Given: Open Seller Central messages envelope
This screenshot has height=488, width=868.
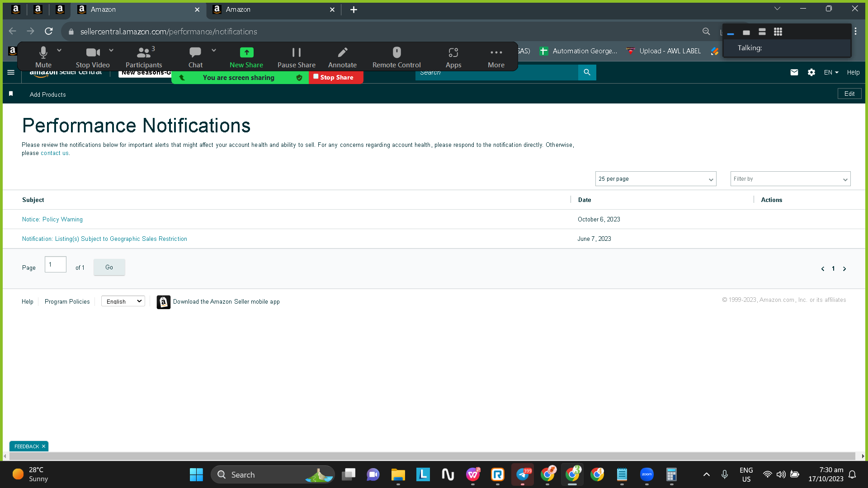Looking at the screenshot, I should click(x=794, y=72).
